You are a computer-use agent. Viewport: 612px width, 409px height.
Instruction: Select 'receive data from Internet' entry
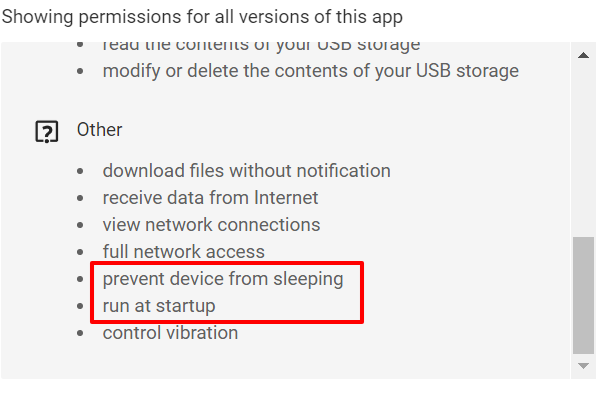click(x=210, y=198)
